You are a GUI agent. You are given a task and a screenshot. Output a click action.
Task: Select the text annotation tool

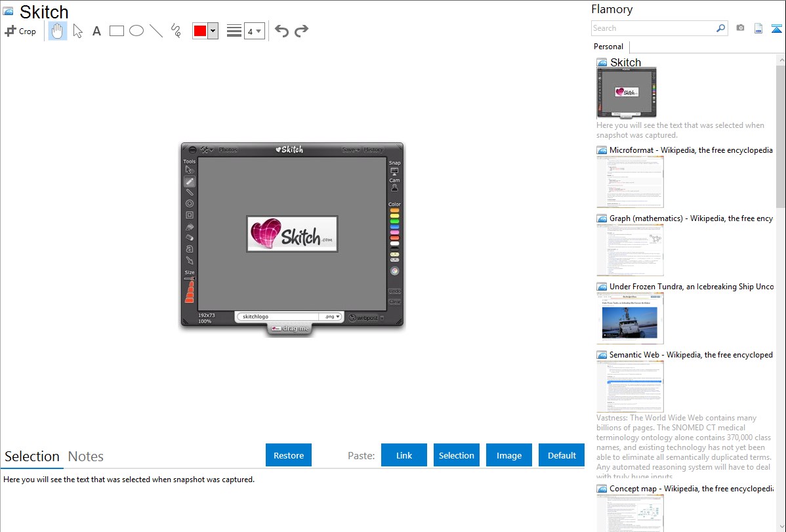[x=96, y=31]
